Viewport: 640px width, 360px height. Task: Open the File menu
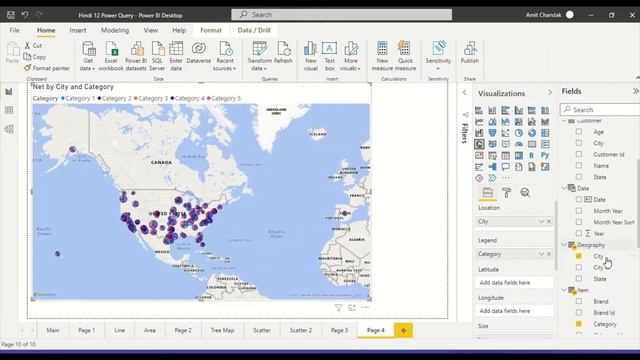14,30
